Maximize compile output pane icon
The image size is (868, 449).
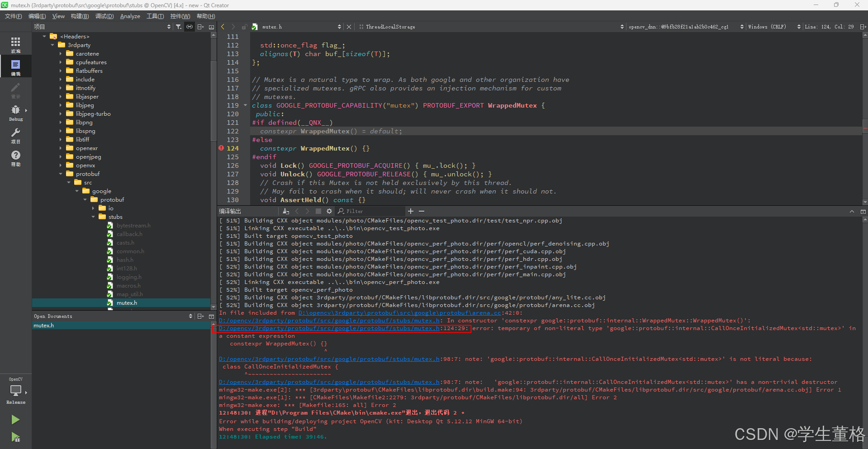pyautogui.click(x=863, y=211)
